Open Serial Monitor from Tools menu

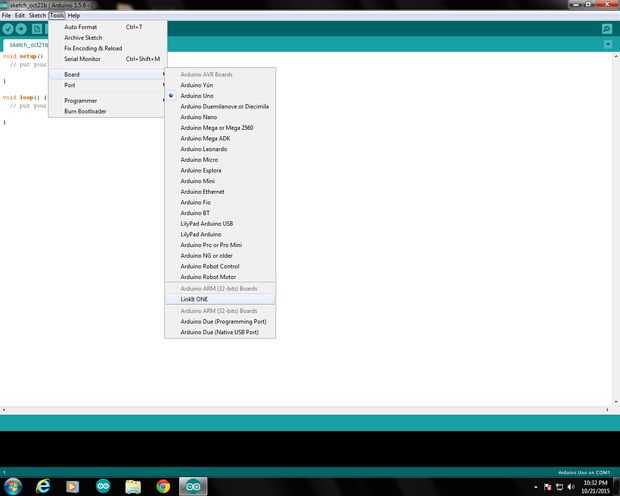click(x=107, y=59)
